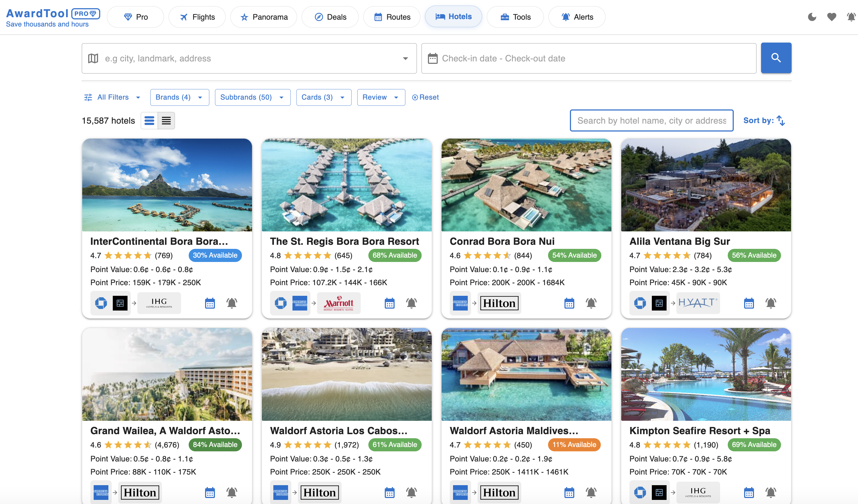The width and height of the screenshot is (858, 504).
Task: Go to Alerts tab
Action: 577,17
